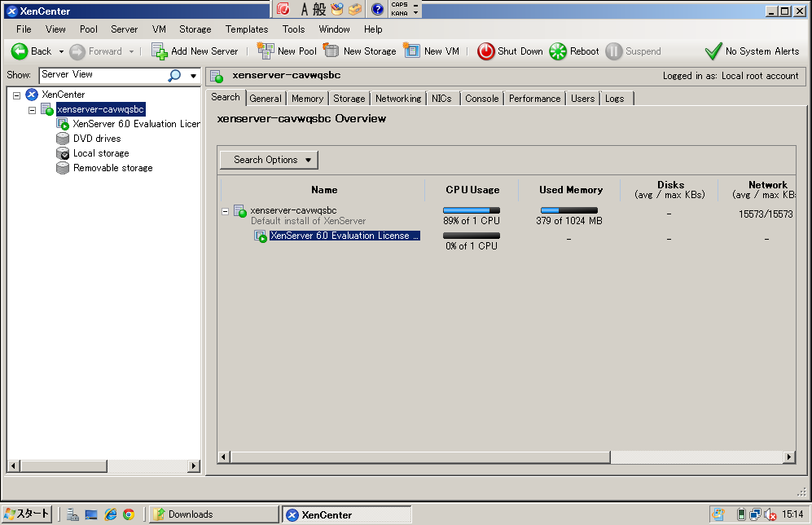This screenshot has width=812, height=525.
Task: Click the Add New Server icon
Action: click(x=159, y=51)
